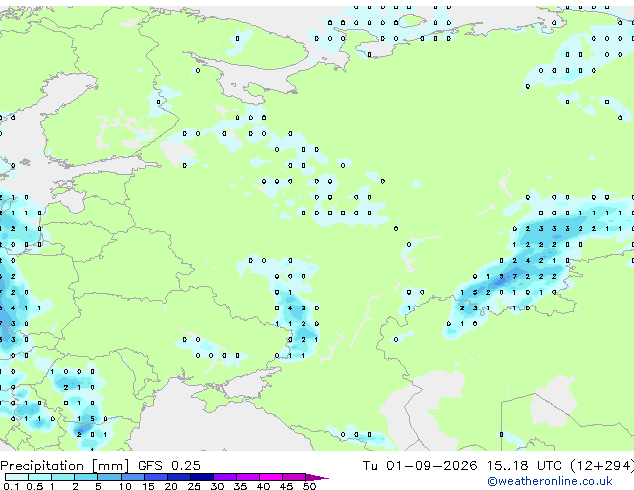Click the 'Precipitation [mm]' title text
634x490 pixels.
[65, 466]
